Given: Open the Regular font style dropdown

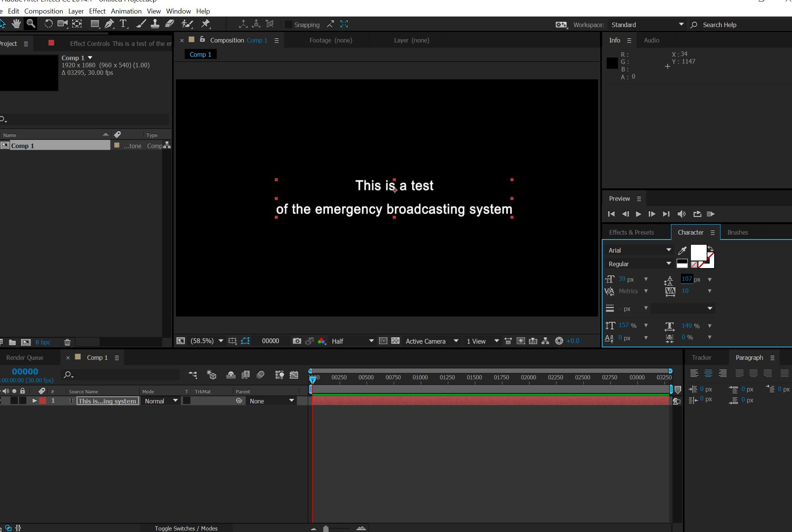Looking at the screenshot, I should (x=640, y=264).
